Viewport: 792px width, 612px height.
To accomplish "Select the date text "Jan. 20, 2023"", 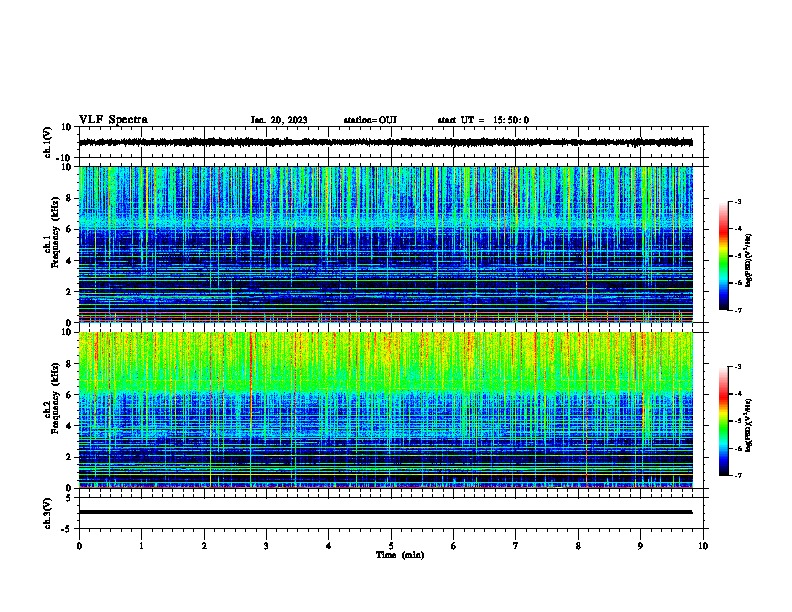I will (x=279, y=120).
